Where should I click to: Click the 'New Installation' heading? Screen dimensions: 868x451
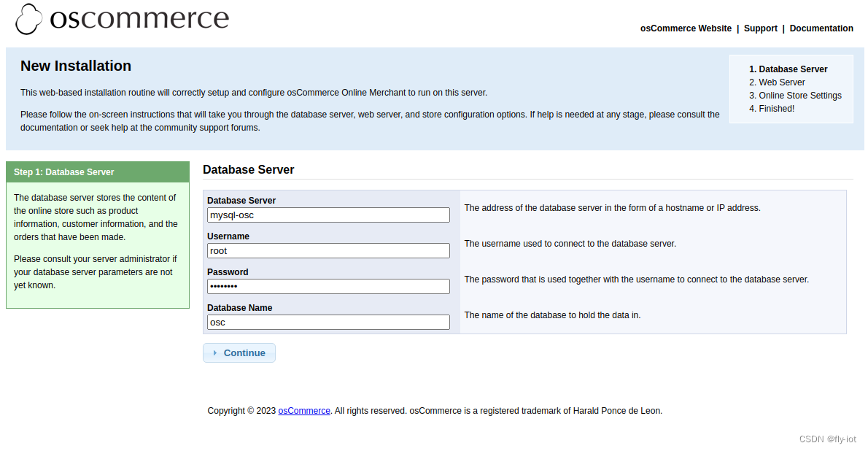(x=76, y=66)
